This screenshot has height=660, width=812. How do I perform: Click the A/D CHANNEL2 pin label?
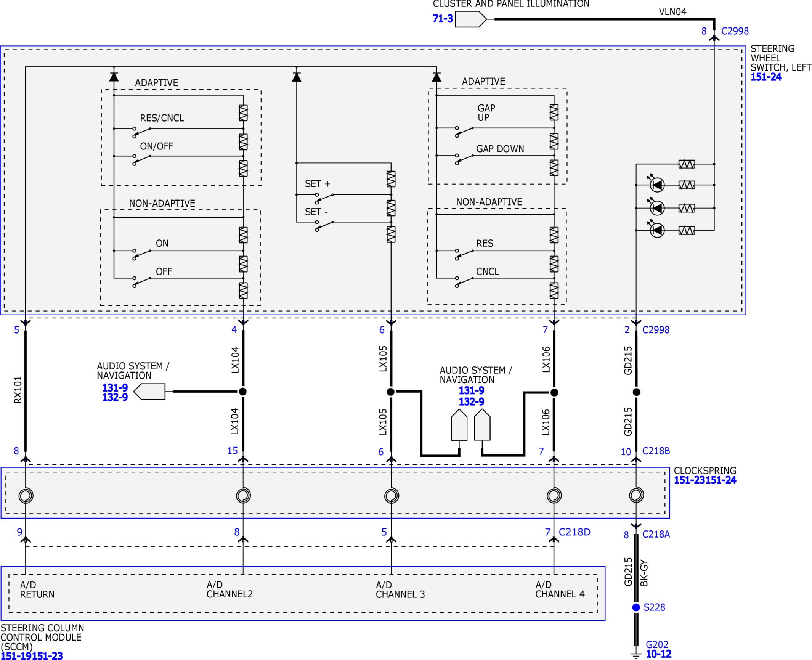(x=229, y=589)
